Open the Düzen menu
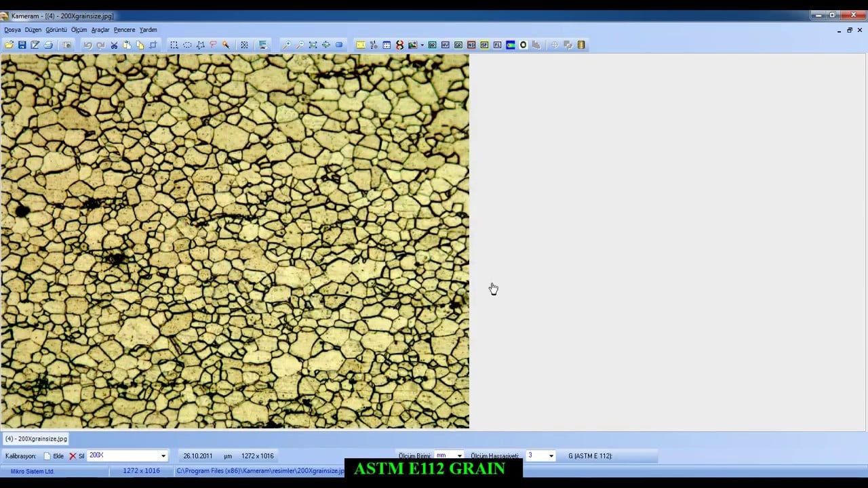This screenshot has height=488, width=868. point(33,30)
